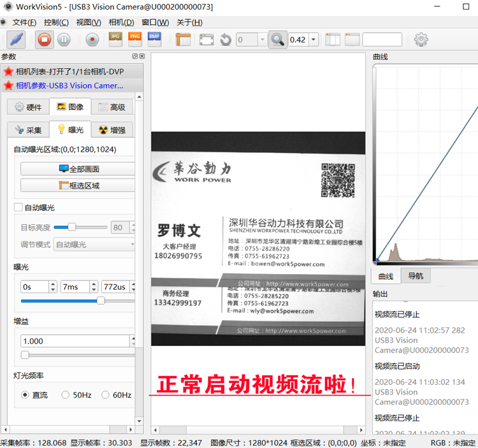Click the 图像尺寸：1280*1024 status entry
Screen dimensions: 478x448
pos(249,442)
